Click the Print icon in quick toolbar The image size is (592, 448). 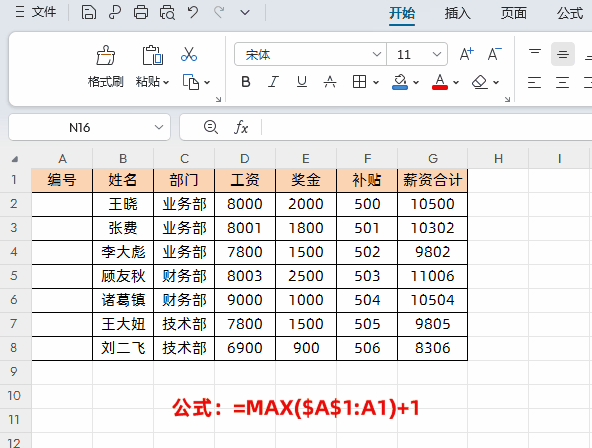[141, 12]
